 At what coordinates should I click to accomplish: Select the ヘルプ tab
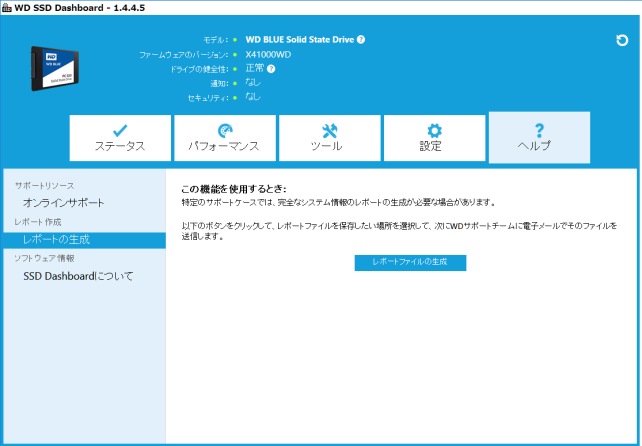[539, 138]
